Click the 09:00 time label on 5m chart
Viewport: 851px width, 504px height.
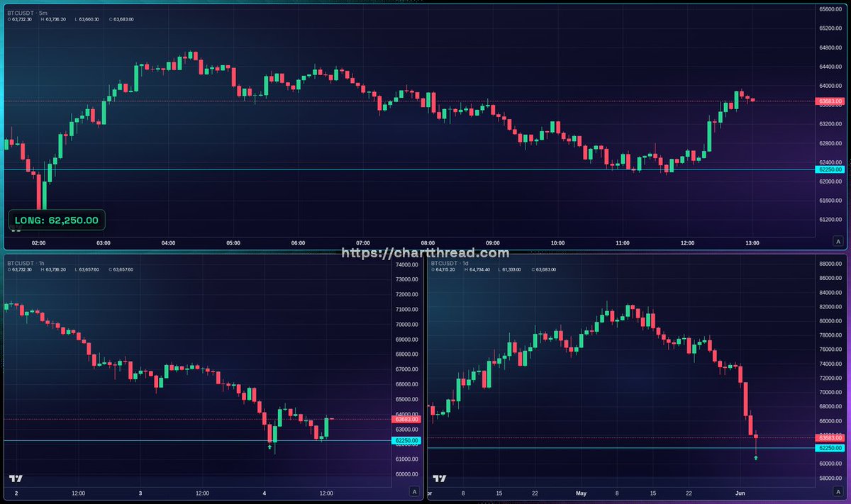point(493,242)
